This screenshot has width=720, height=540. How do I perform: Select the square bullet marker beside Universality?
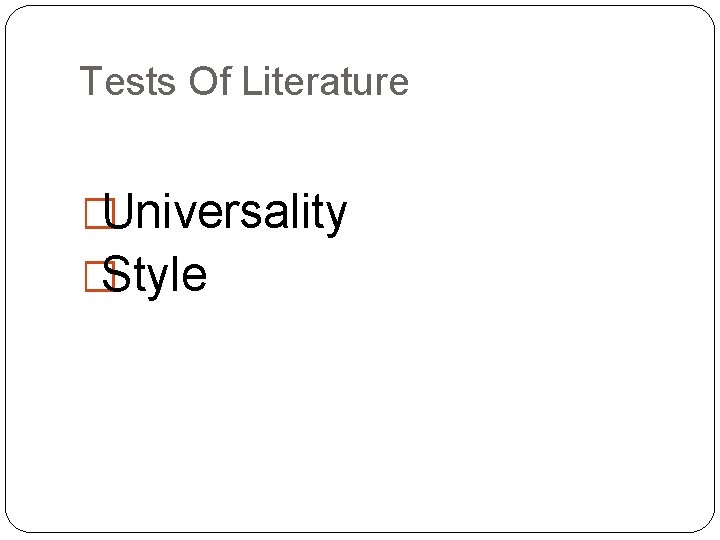pos(100,213)
